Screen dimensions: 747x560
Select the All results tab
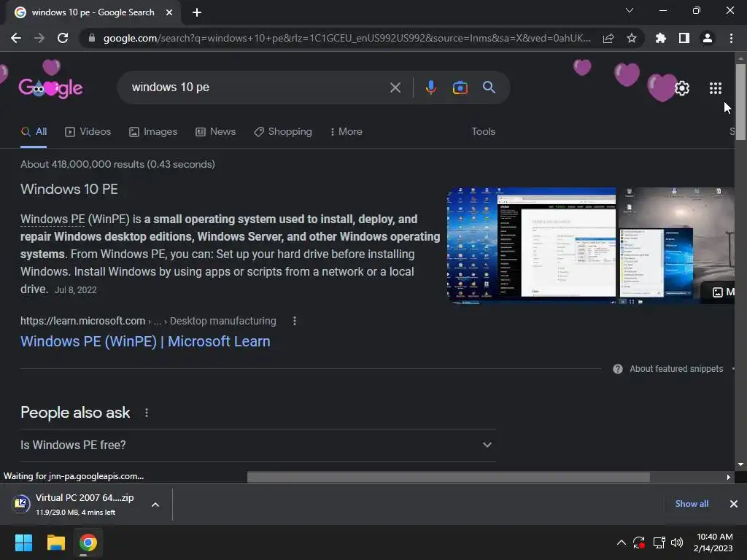(x=34, y=132)
